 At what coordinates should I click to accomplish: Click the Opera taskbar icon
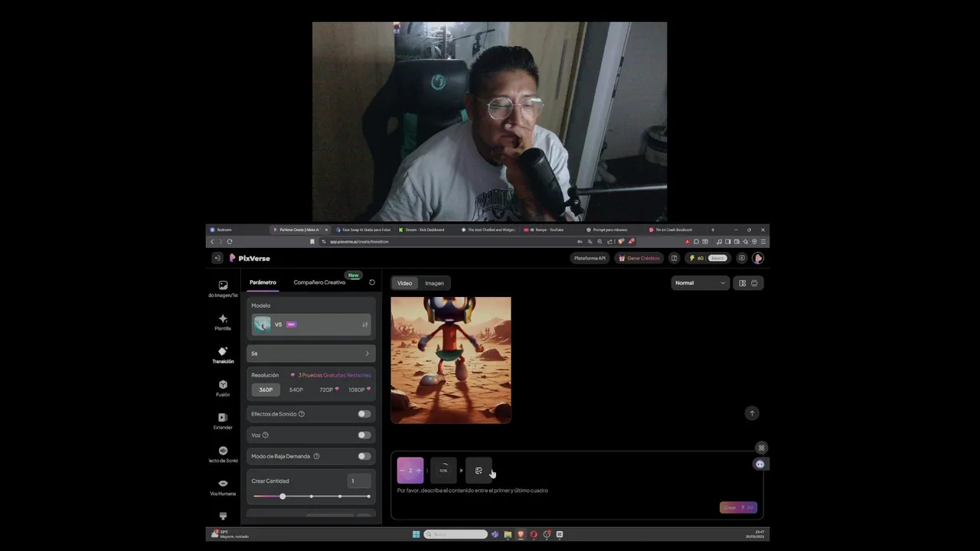534,534
